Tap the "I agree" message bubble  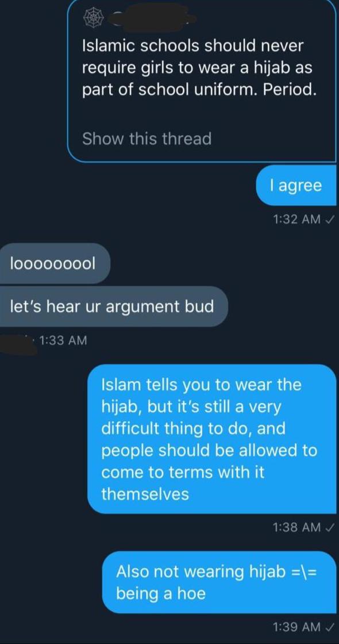tap(296, 185)
